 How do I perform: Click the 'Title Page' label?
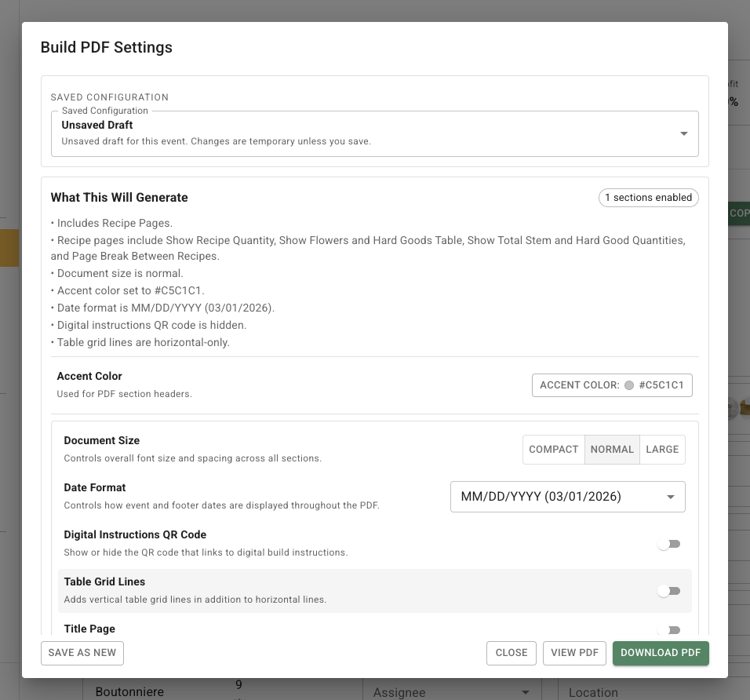[x=89, y=629]
